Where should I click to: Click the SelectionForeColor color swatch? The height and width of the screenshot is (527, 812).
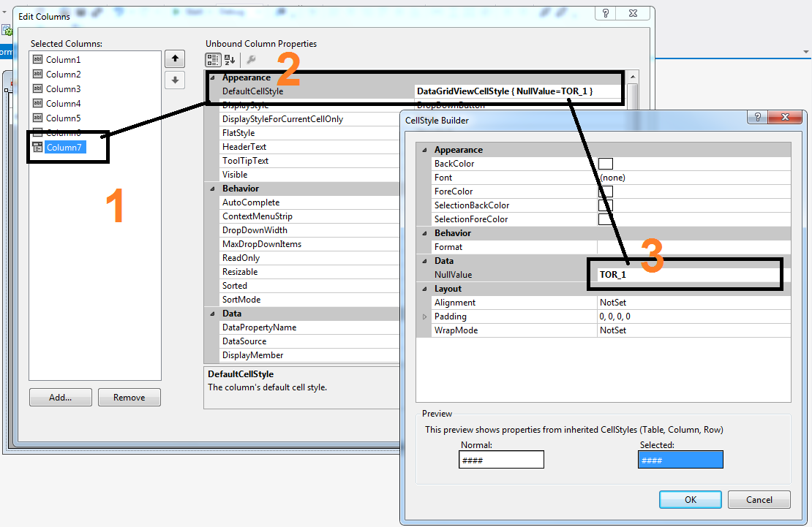606,219
